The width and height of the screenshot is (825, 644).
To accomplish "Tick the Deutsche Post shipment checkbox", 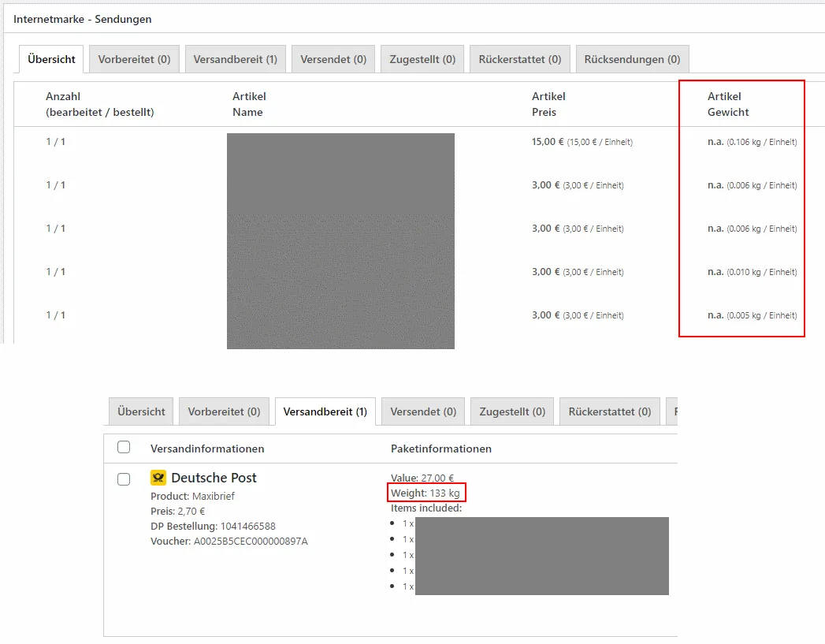I will tap(124, 478).
